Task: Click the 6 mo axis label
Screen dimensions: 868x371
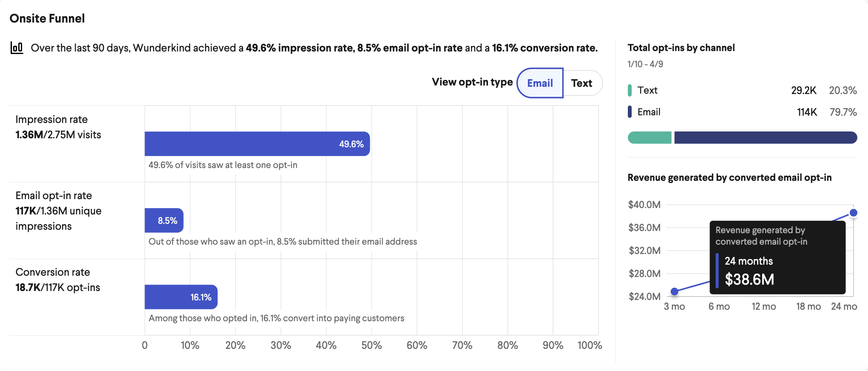Action: pos(719,306)
